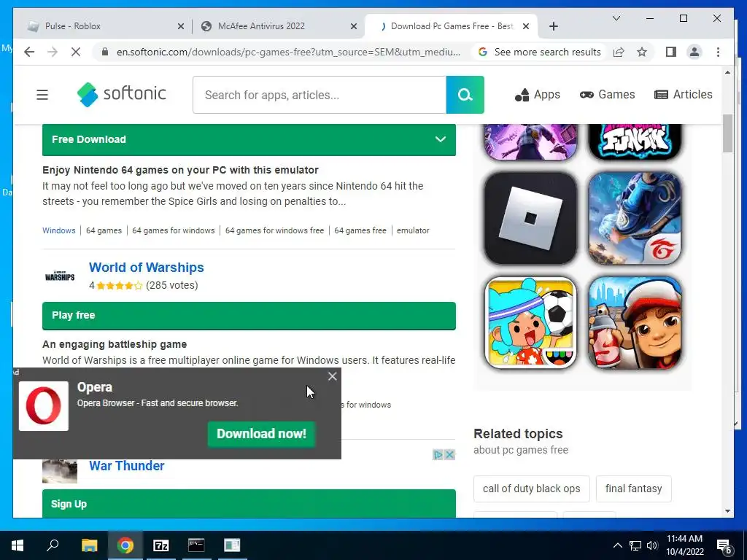
Task: Open the Toca Life World app icon
Action: click(530, 323)
